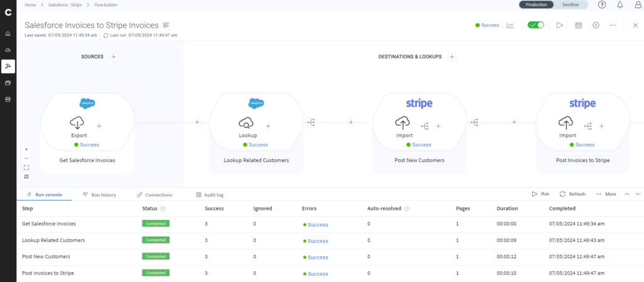The width and height of the screenshot is (644, 282).
Task: Zoom in on the flow canvas
Action: coord(26,149)
